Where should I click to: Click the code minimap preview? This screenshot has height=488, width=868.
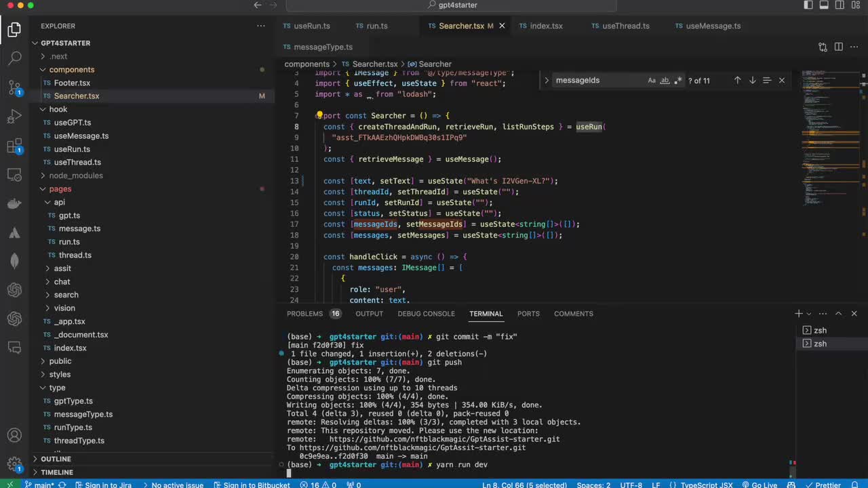[x=821, y=136]
